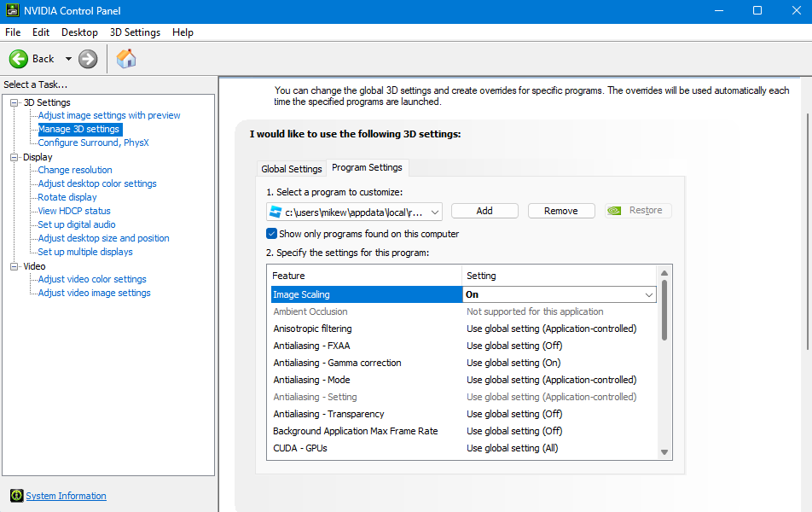The height and width of the screenshot is (512, 812).
Task: Click the Add button
Action: [x=484, y=210]
